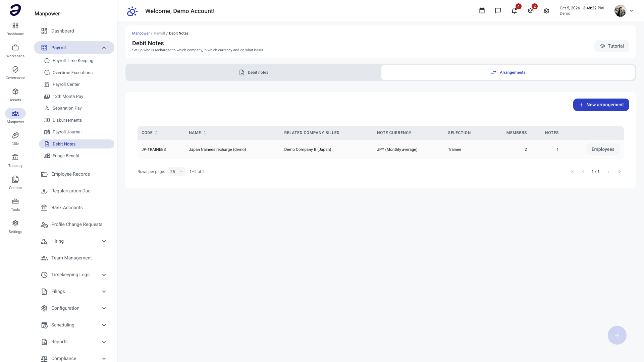The width and height of the screenshot is (644, 362).
Task: Click the New arrangement button
Action: pyautogui.click(x=601, y=105)
